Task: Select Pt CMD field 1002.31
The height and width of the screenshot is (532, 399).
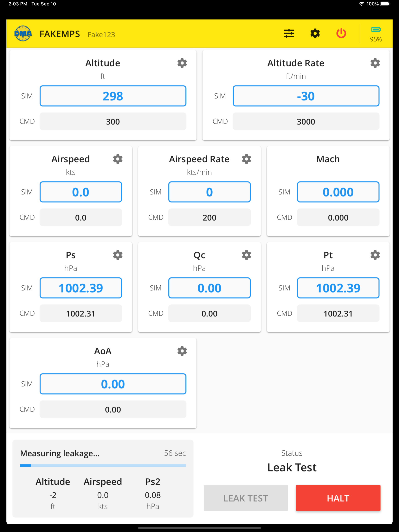Action: [338, 313]
